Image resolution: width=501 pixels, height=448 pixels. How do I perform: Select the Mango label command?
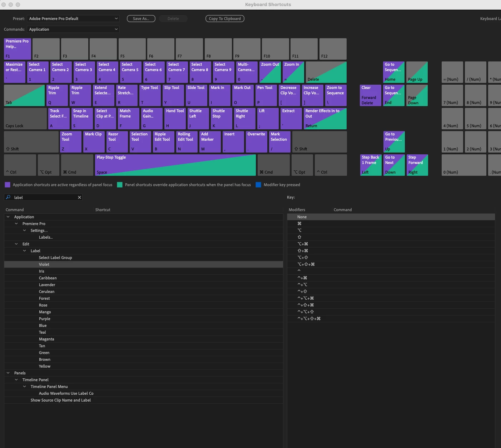pos(144,312)
